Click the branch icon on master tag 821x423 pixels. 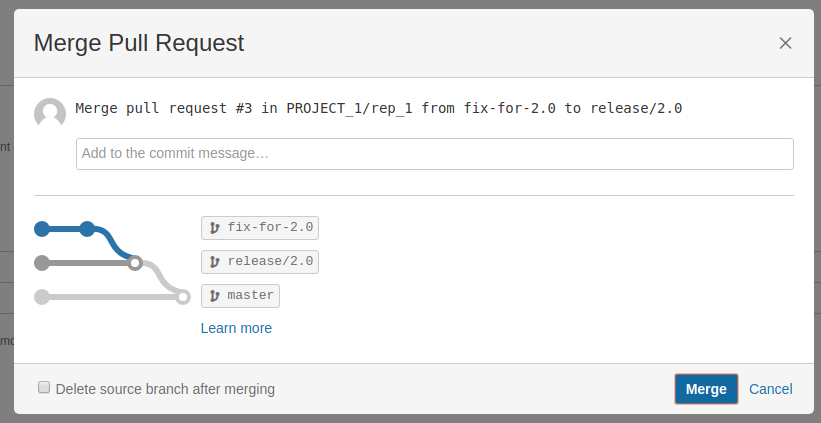(214, 296)
